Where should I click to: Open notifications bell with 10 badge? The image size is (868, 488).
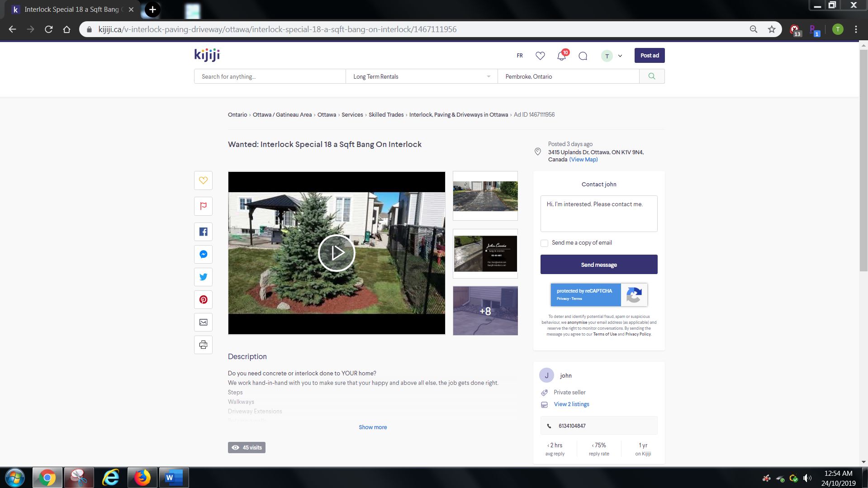click(562, 55)
